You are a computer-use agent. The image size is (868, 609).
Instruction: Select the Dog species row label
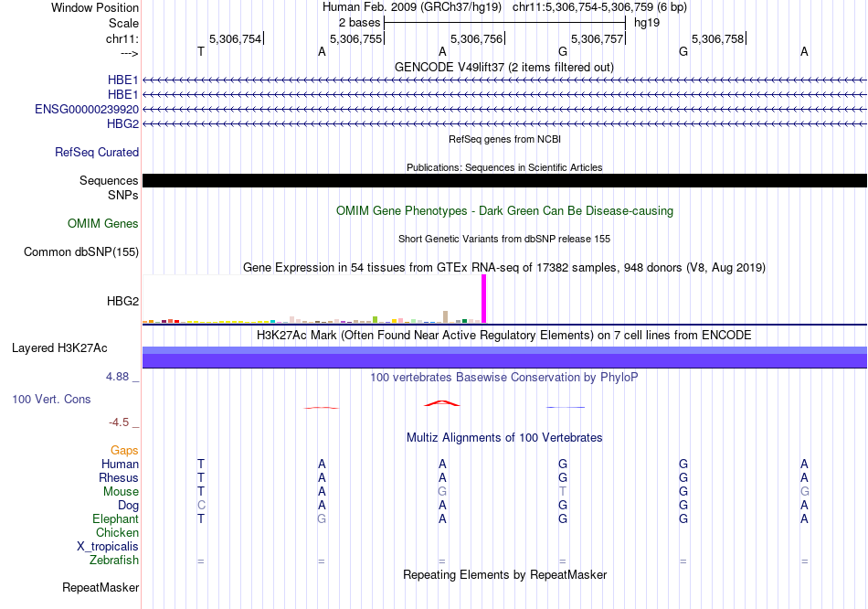click(x=129, y=506)
